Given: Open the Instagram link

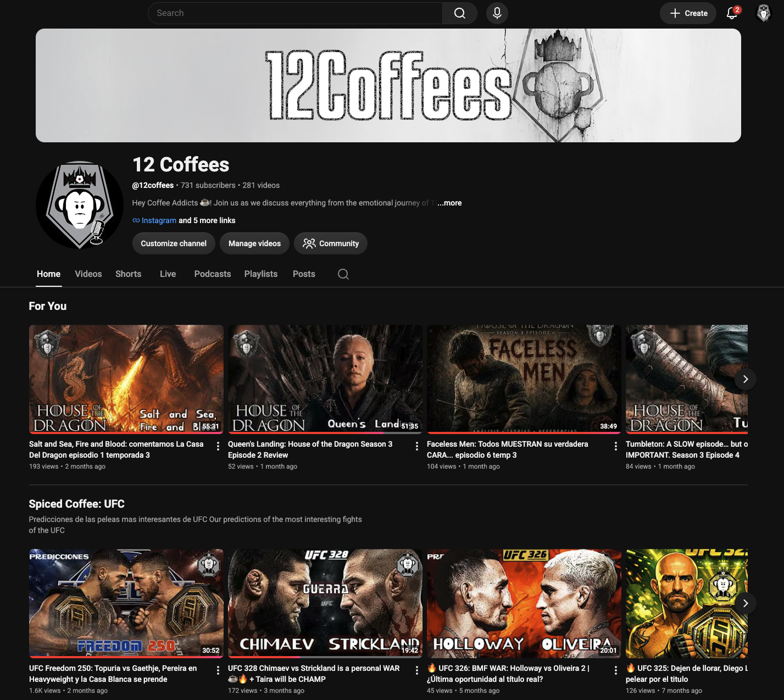Looking at the screenshot, I should [159, 220].
